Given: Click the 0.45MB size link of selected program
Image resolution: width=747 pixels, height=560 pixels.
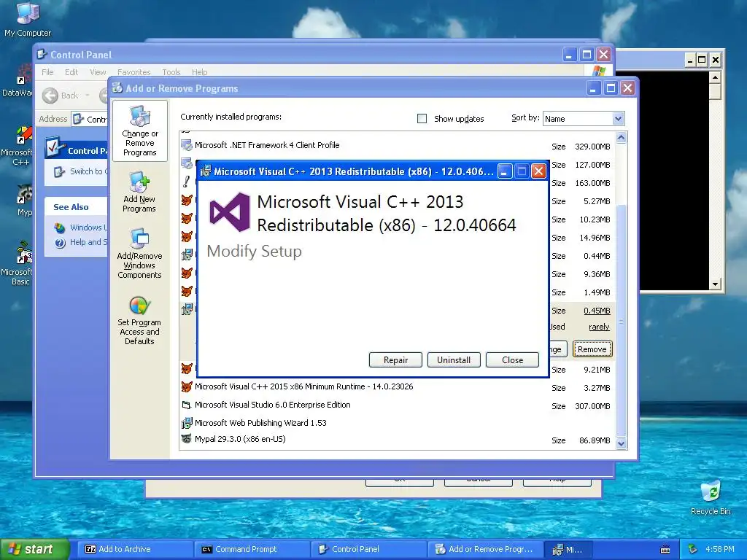Looking at the screenshot, I should (x=597, y=311).
